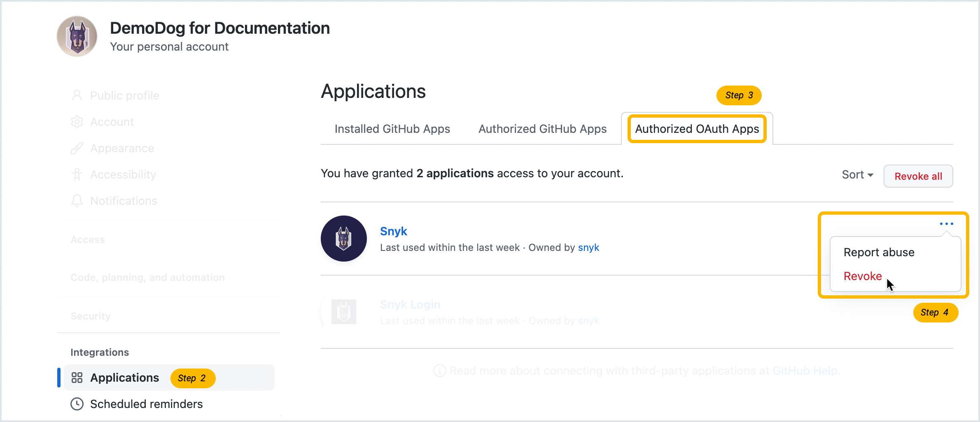Image resolution: width=980 pixels, height=422 pixels.
Task: Click the Snyk app avatar
Action: tap(344, 239)
